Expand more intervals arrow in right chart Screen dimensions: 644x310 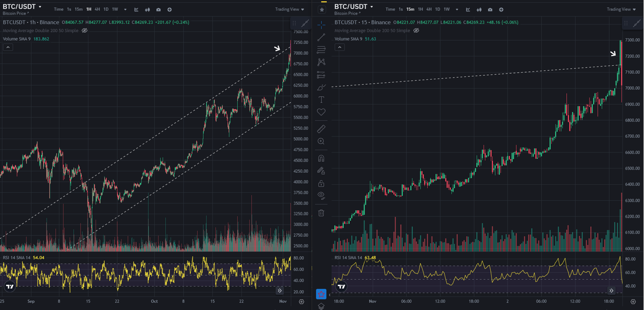click(x=457, y=9)
